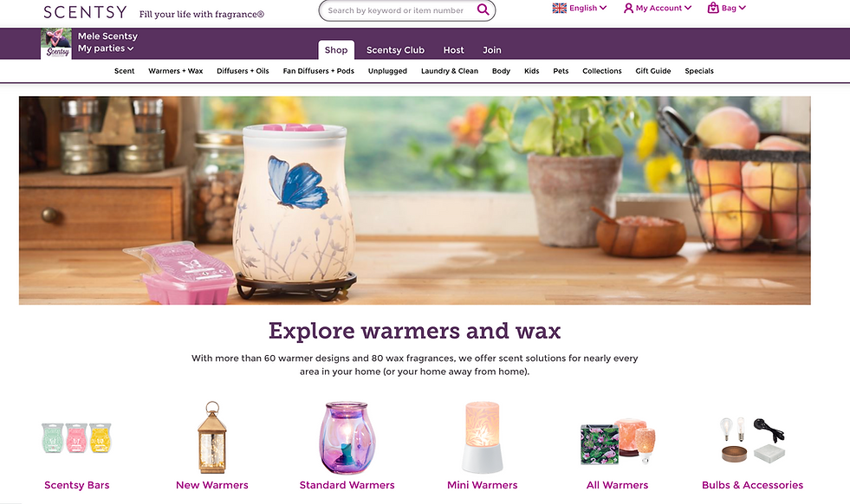Image resolution: width=850 pixels, height=504 pixels.
Task: Open the shopping Bag icon
Action: pos(713,8)
